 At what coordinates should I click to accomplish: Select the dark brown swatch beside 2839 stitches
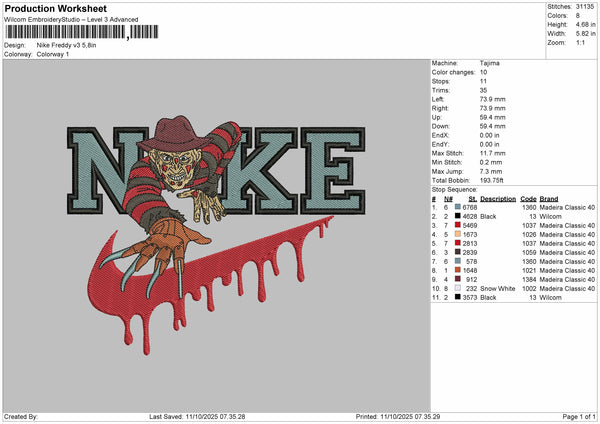[x=458, y=252]
